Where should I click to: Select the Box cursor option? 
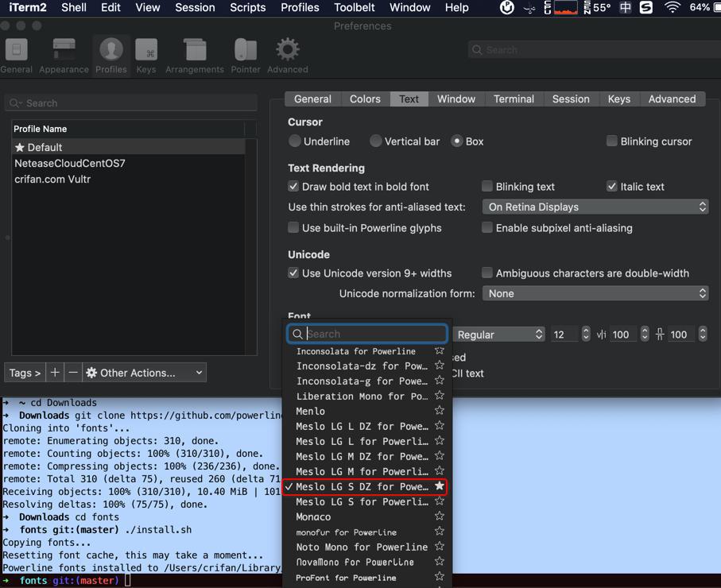[456, 141]
